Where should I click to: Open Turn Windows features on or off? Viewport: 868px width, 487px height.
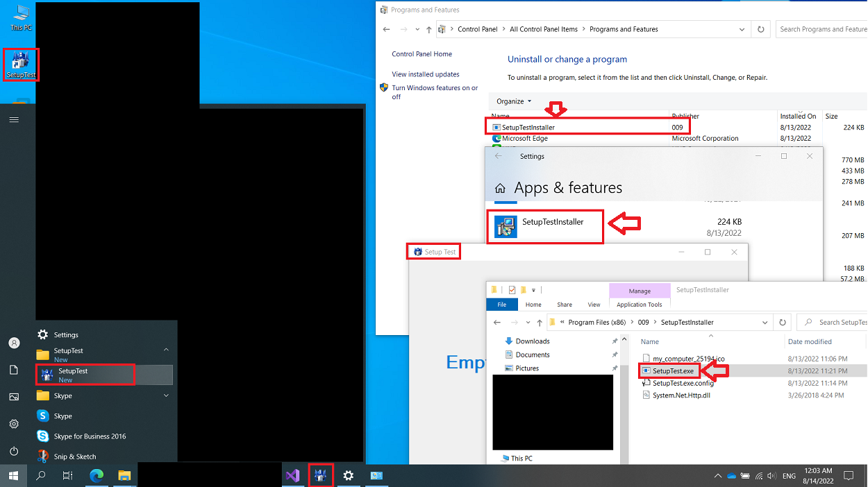(x=435, y=92)
